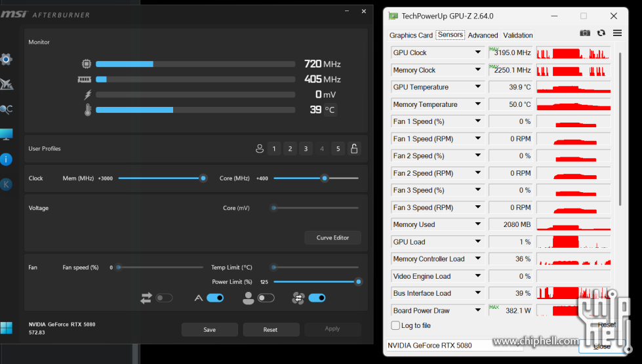642x364 pixels.
Task: Open the GPU-Z hamburger menu
Action: [x=618, y=33]
